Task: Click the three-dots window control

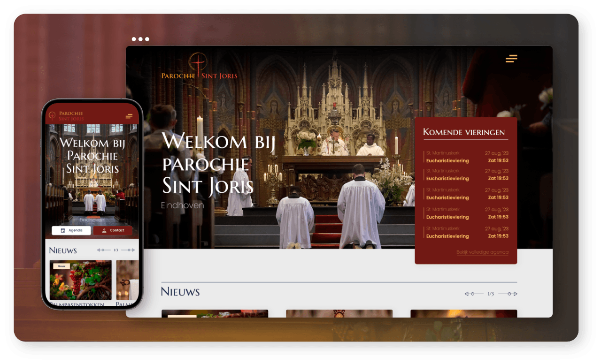Action: [140, 39]
